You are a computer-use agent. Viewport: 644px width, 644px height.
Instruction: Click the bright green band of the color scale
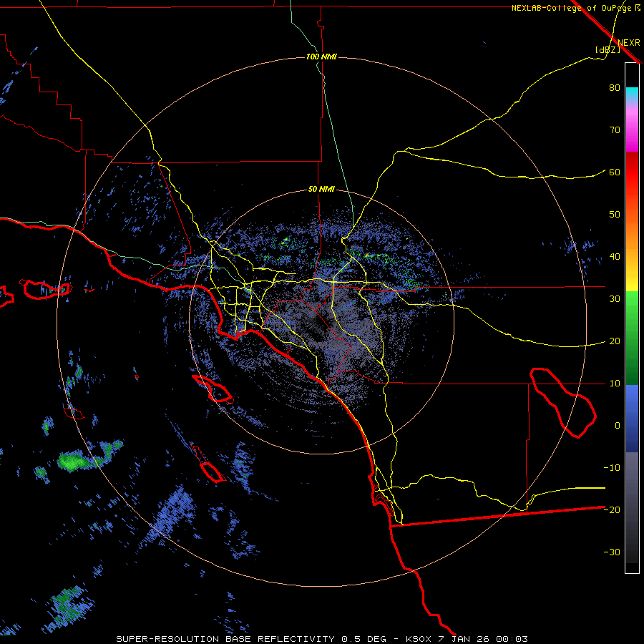point(632,306)
